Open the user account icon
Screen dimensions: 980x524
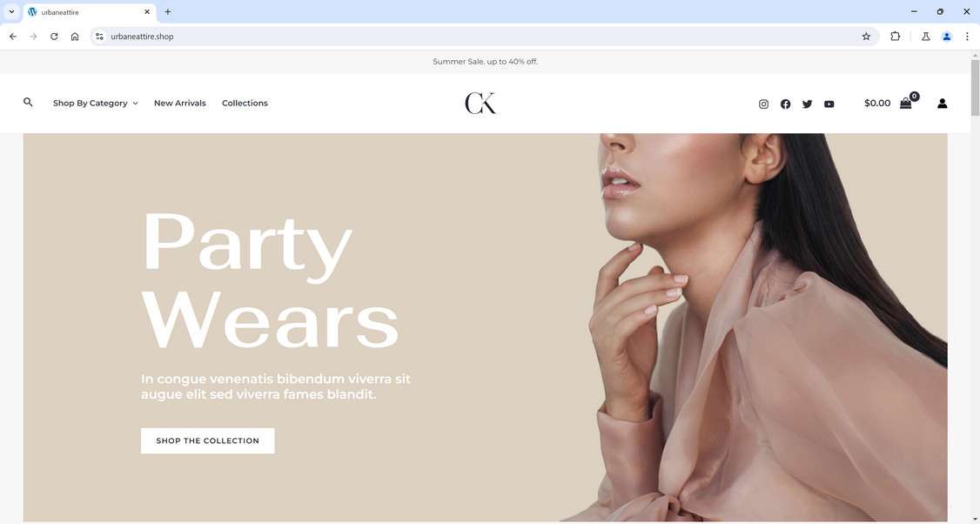942,104
